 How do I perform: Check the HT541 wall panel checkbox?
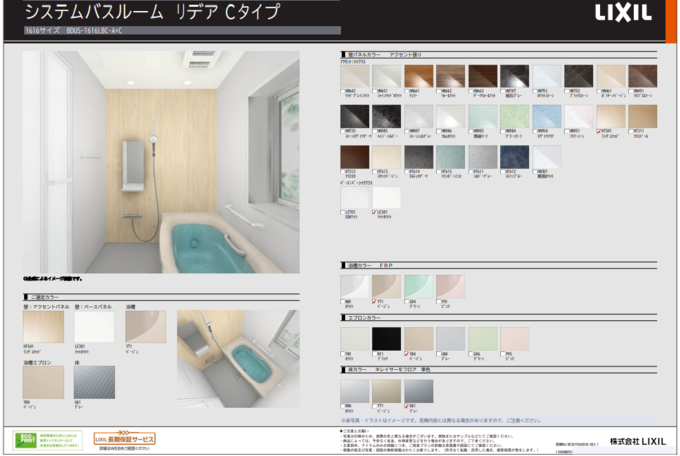(x=598, y=130)
